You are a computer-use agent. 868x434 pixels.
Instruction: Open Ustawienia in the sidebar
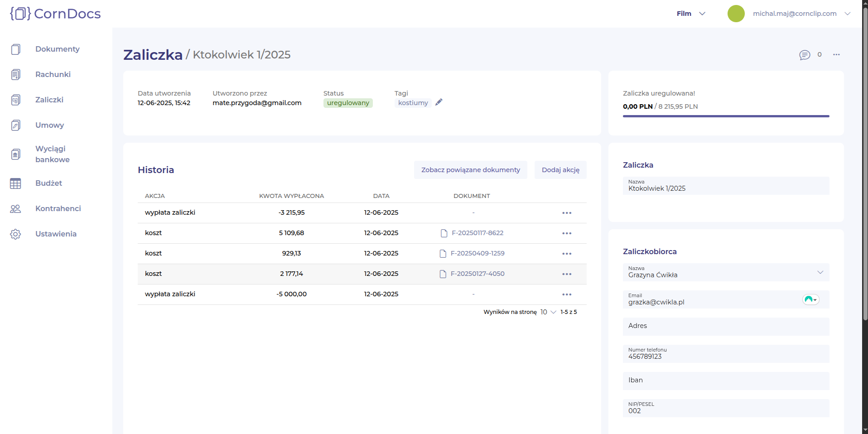[56, 234]
